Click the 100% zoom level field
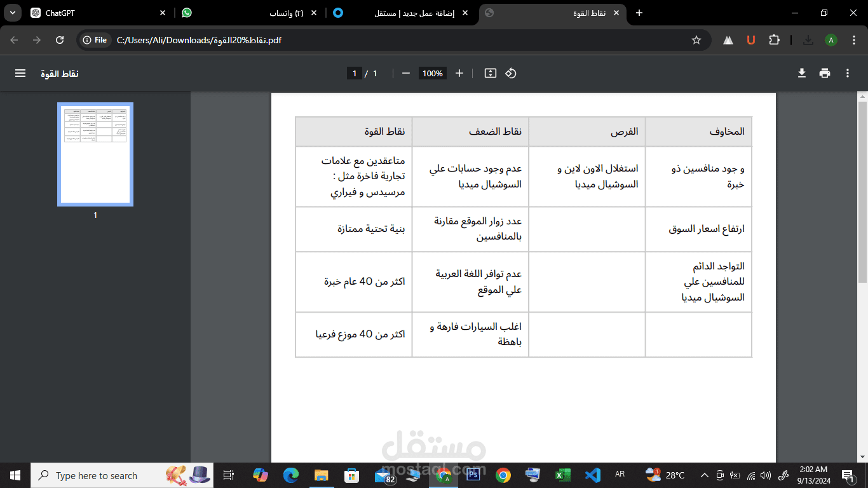Image resolution: width=868 pixels, height=488 pixels. (x=432, y=73)
